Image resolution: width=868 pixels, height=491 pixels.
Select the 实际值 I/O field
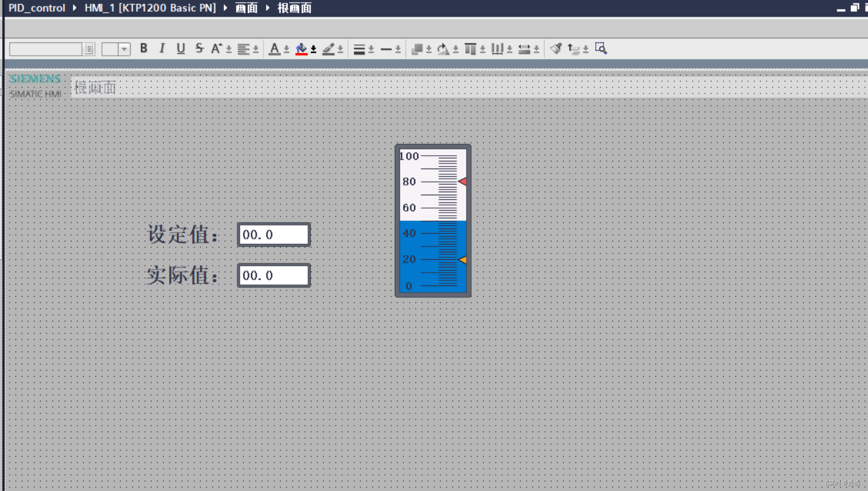click(274, 275)
